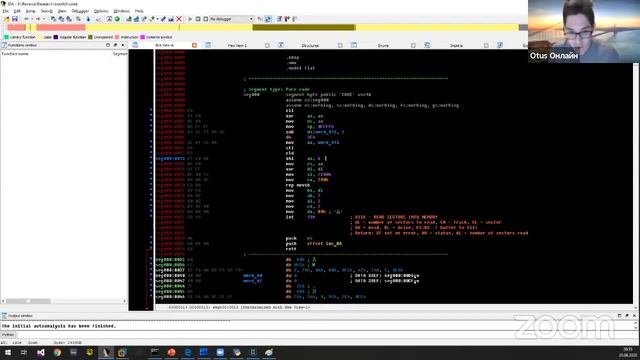The width and height of the screenshot is (640, 360).
Task: Switch to the Imports tab
Action: pyautogui.click(x=456, y=45)
